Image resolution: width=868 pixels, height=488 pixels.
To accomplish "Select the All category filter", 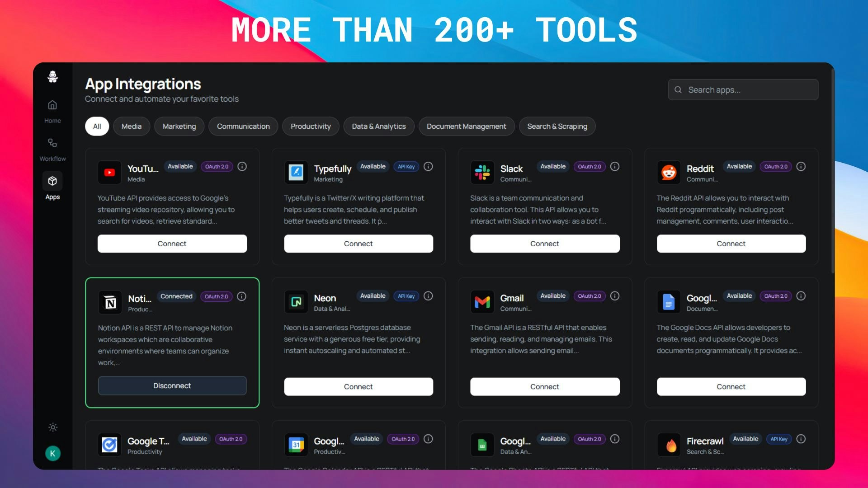I will click(97, 127).
